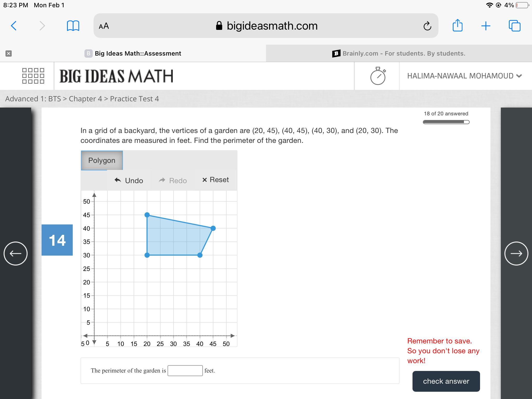Select the Big Ideas Math::Assessment tab

click(138, 54)
